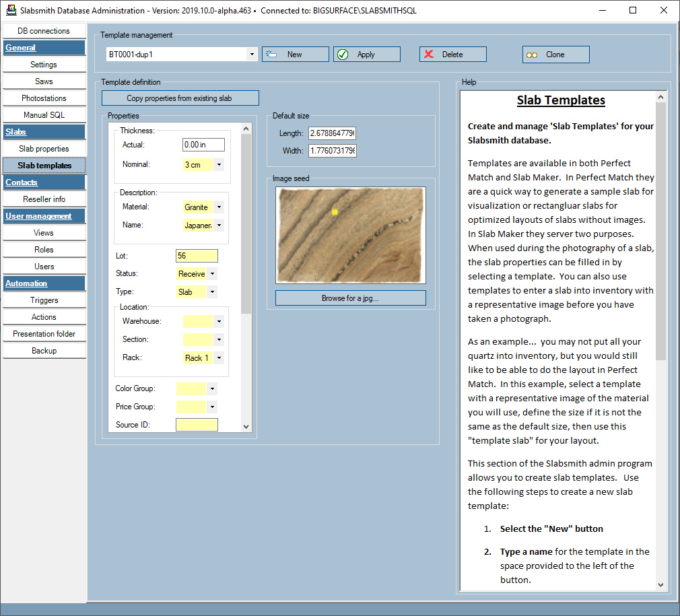This screenshot has height=616, width=680.
Task: Maximize the Slabsmith window
Action: [633, 10]
